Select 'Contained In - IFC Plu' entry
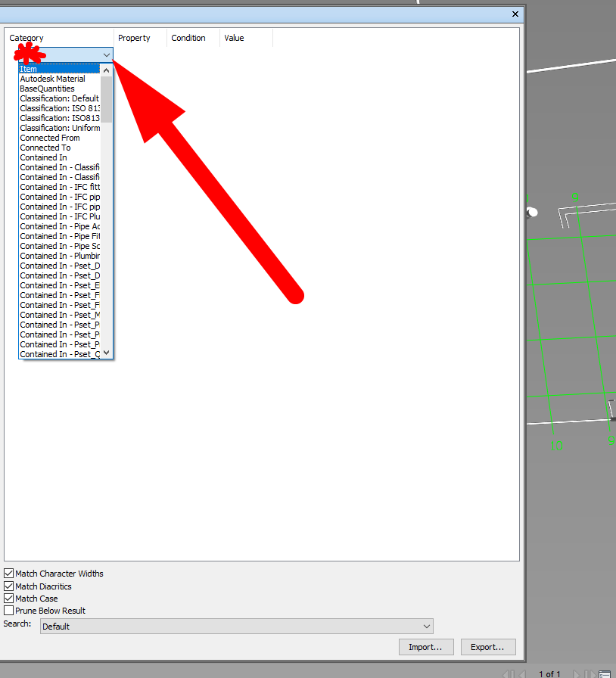 (60, 216)
